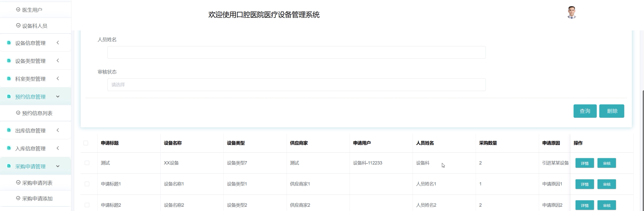Click 详情 in the 申请标题2 row
Viewport: 644px width, 211px height.
(x=585, y=205)
